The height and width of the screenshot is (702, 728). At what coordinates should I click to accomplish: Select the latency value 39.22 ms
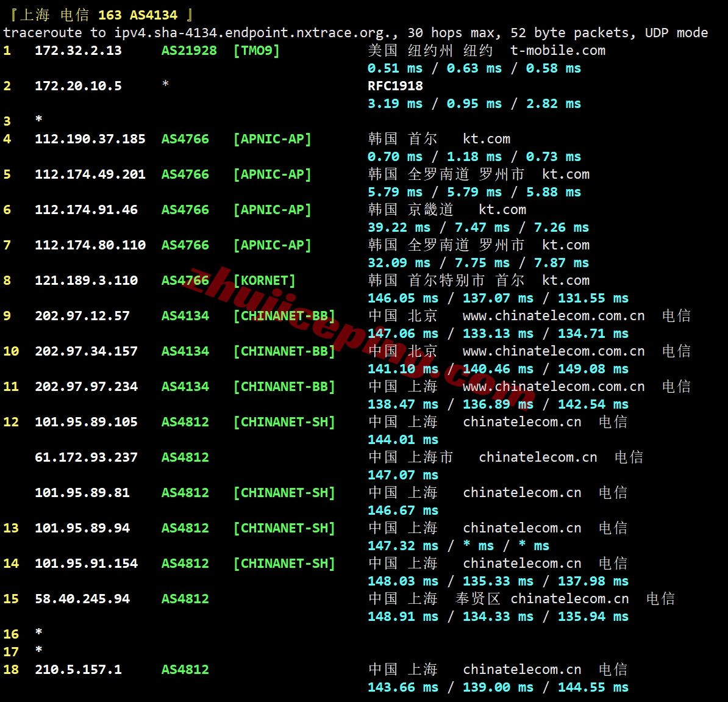[x=399, y=227]
